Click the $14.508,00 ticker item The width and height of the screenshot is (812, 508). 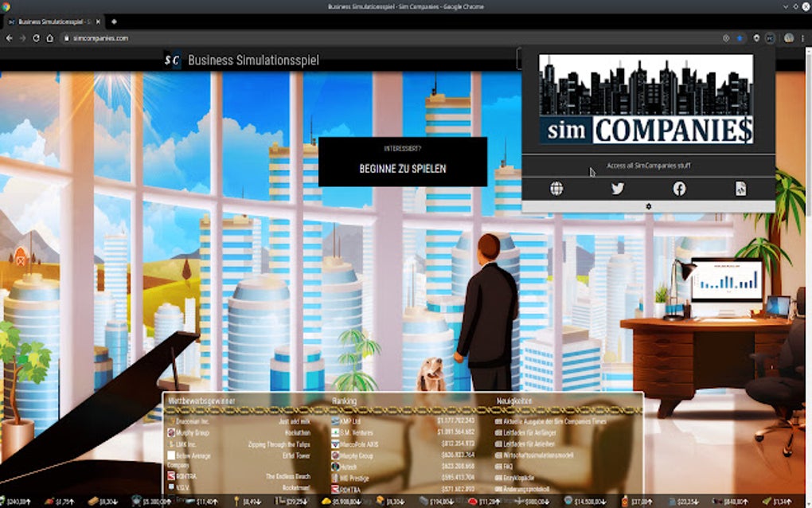[585, 502]
